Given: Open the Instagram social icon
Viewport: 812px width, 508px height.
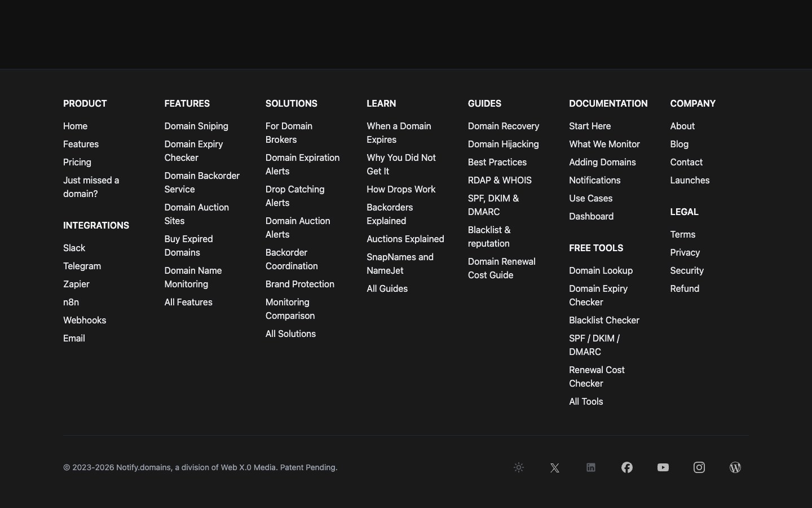Looking at the screenshot, I should 699,467.
